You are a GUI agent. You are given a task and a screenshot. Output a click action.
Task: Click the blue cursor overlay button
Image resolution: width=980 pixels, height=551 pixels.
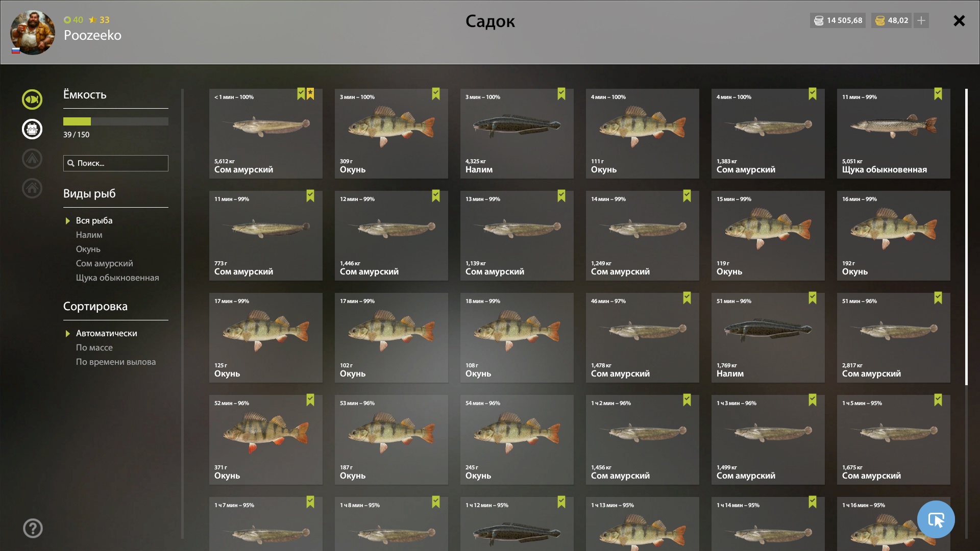click(936, 519)
